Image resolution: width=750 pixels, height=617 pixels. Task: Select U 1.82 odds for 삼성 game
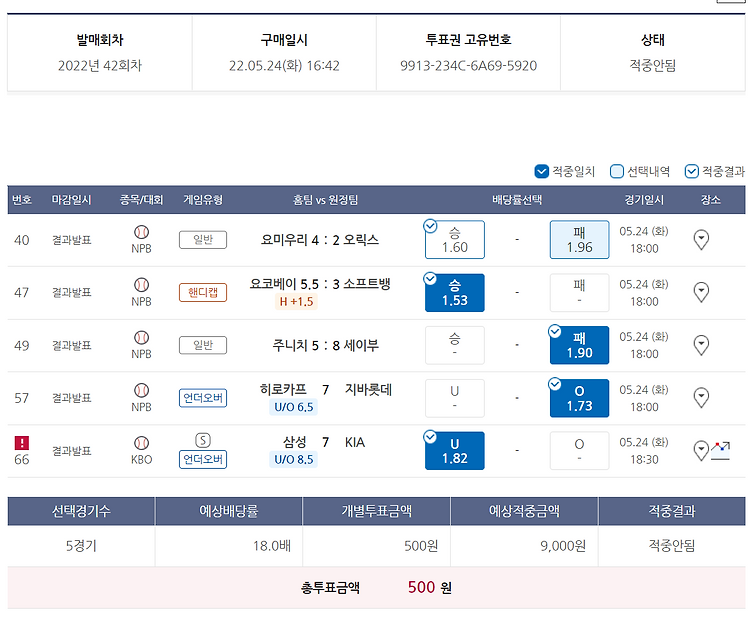[455, 451]
